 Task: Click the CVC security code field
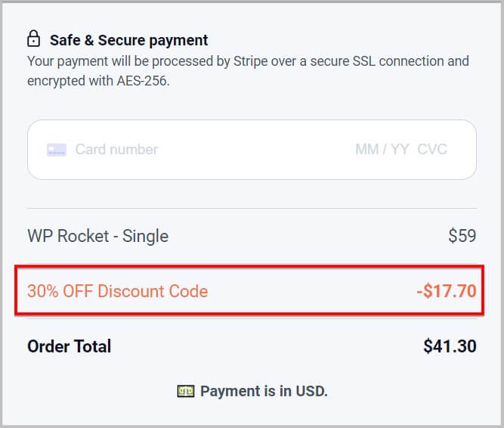pyautogui.click(x=432, y=150)
